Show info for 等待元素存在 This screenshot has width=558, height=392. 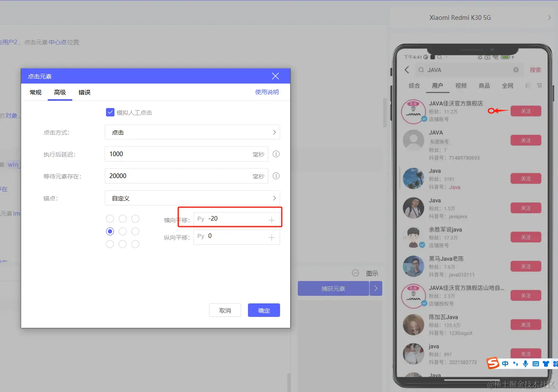(276, 176)
